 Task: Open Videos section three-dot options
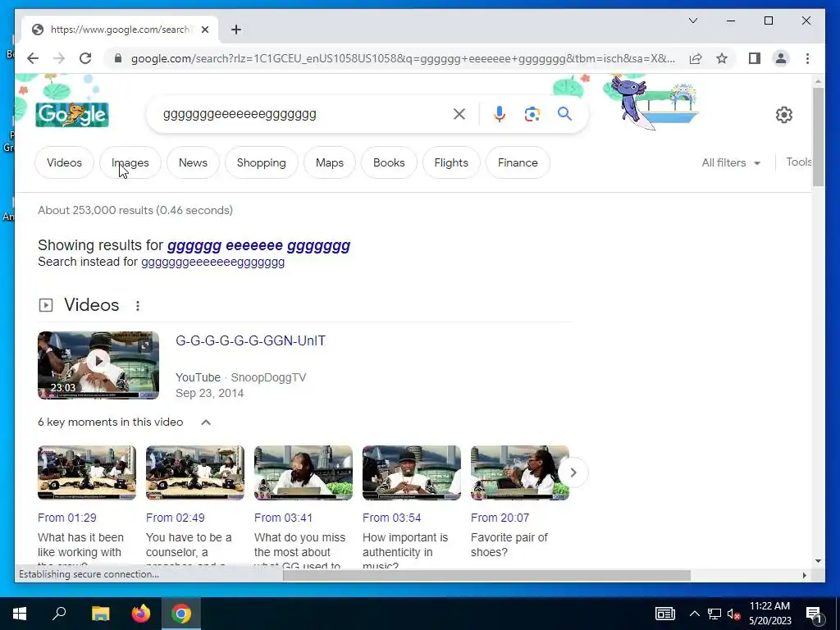pos(138,305)
